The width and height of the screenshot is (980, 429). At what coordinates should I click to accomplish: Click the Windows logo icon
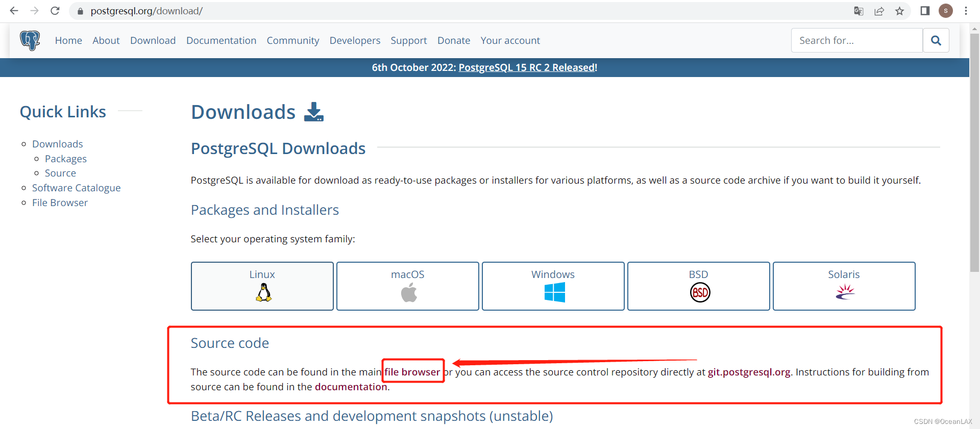pos(554,293)
